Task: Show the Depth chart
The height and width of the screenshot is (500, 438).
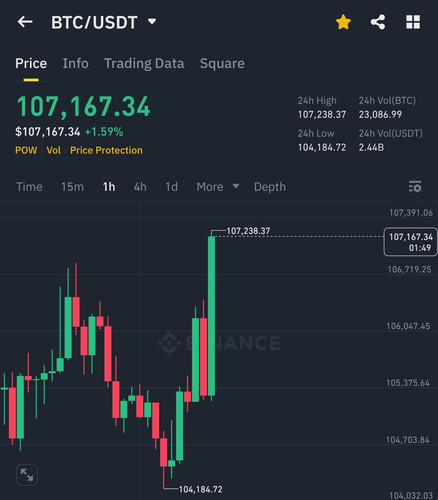Action: coord(270,187)
